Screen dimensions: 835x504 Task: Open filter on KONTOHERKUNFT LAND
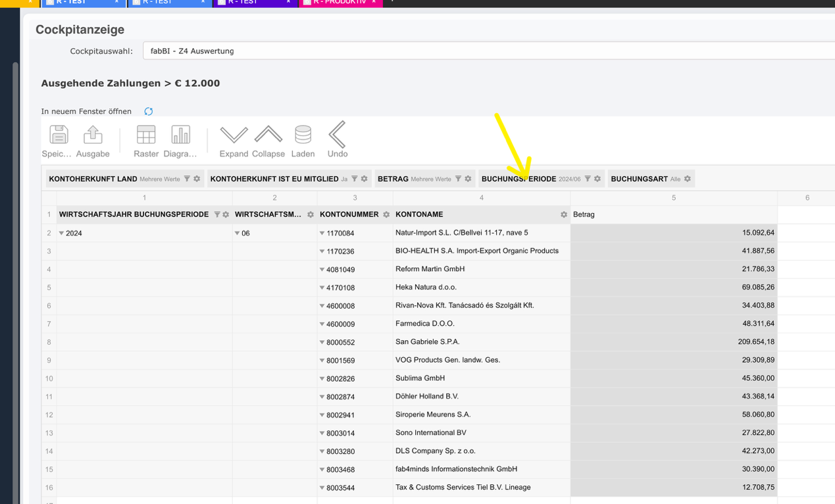pyautogui.click(x=187, y=178)
